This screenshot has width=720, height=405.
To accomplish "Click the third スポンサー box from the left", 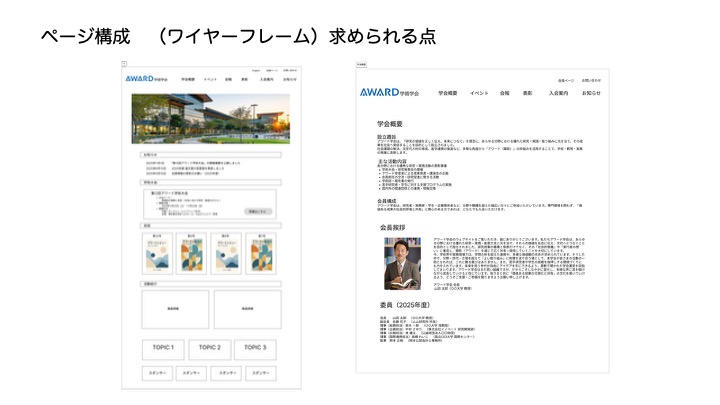I will (x=226, y=373).
